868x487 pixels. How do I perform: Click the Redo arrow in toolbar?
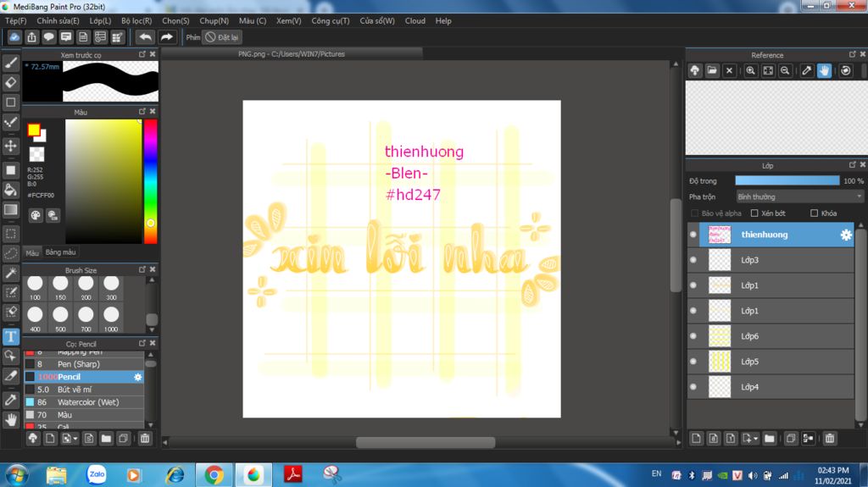[166, 37]
